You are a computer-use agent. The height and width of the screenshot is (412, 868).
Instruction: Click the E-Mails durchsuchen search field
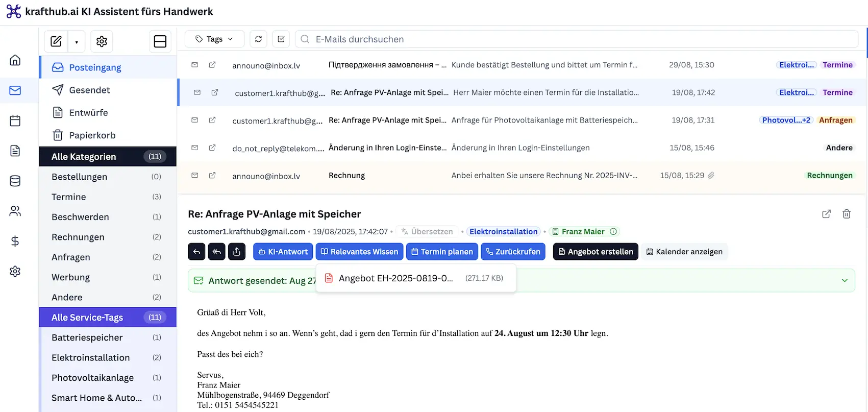coord(577,39)
